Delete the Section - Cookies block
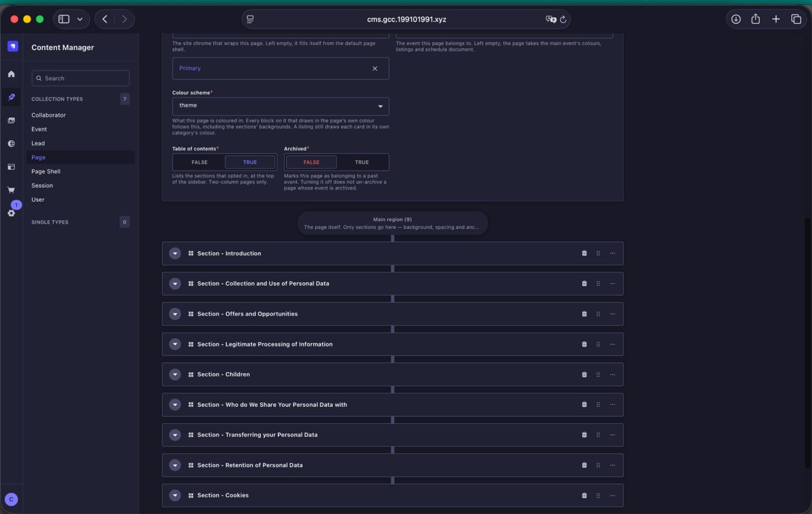The width and height of the screenshot is (812, 514). click(584, 495)
